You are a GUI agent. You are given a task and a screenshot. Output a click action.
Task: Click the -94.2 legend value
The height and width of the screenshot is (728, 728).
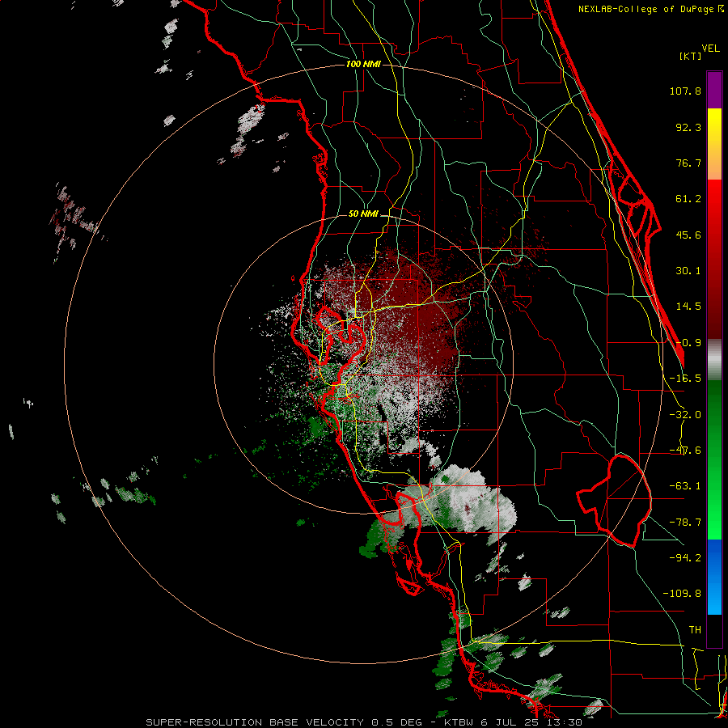click(x=685, y=557)
